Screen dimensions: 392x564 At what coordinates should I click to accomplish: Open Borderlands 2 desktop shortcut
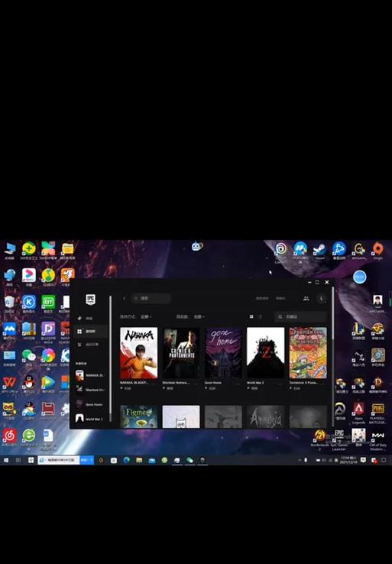point(319,439)
